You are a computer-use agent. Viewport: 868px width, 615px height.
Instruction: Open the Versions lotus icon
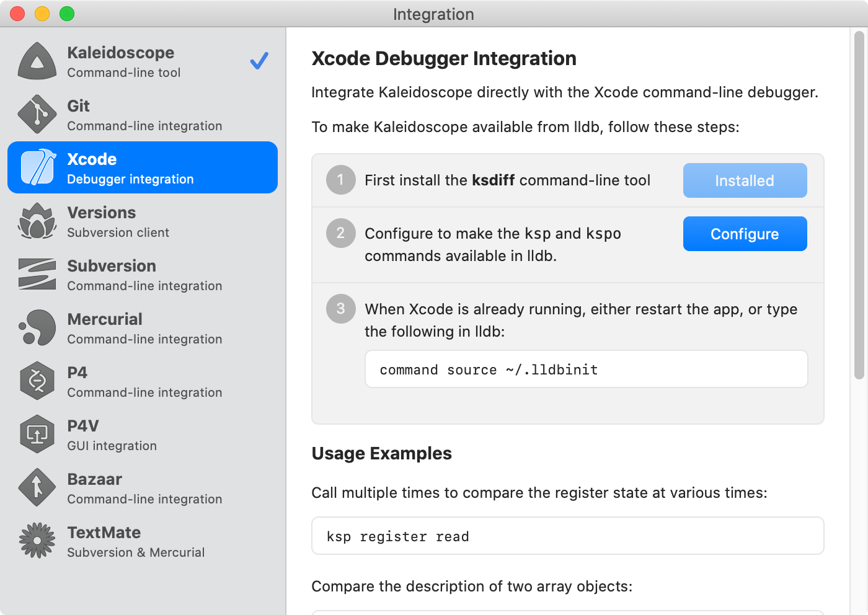click(x=37, y=221)
